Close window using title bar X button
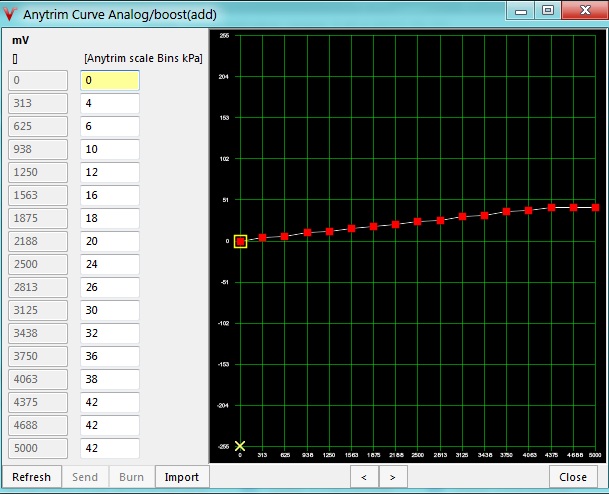The height and width of the screenshot is (495, 609). [x=582, y=10]
